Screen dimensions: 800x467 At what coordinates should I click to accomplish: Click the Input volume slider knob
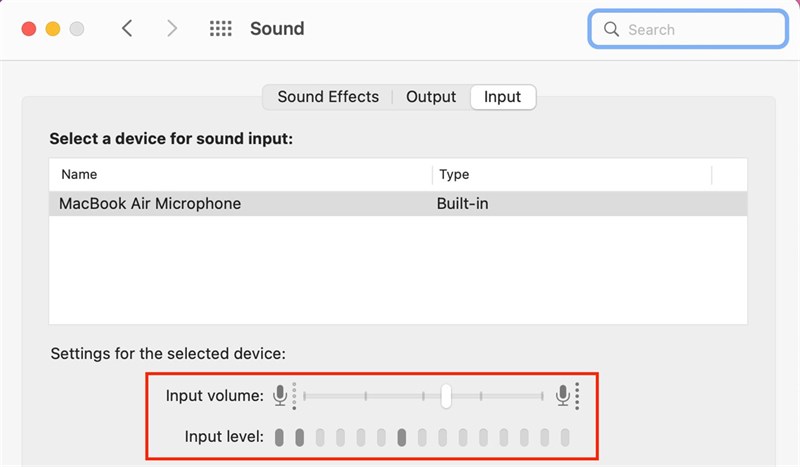447,396
